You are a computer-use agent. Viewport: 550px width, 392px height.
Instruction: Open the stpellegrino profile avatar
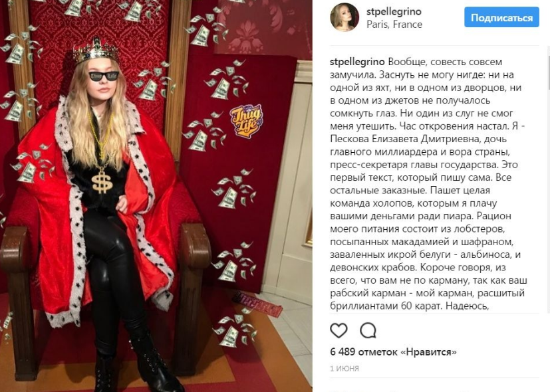(x=344, y=17)
